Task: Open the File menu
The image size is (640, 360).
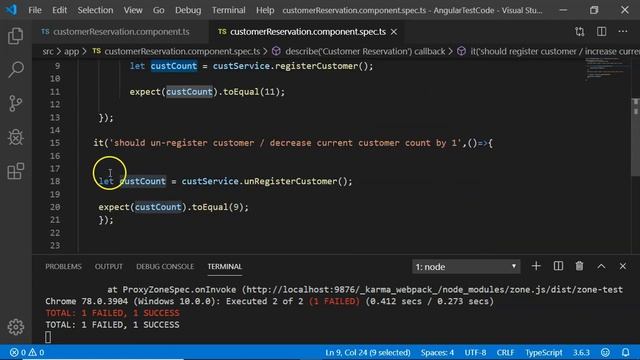Action: click(35, 10)
